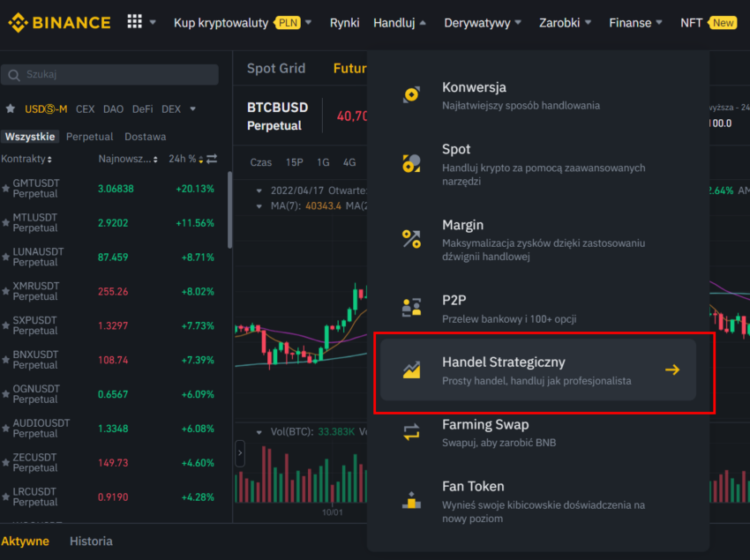The image size is (750, 560).
Task: Select the DEX category tab
Action: point(171,109)
